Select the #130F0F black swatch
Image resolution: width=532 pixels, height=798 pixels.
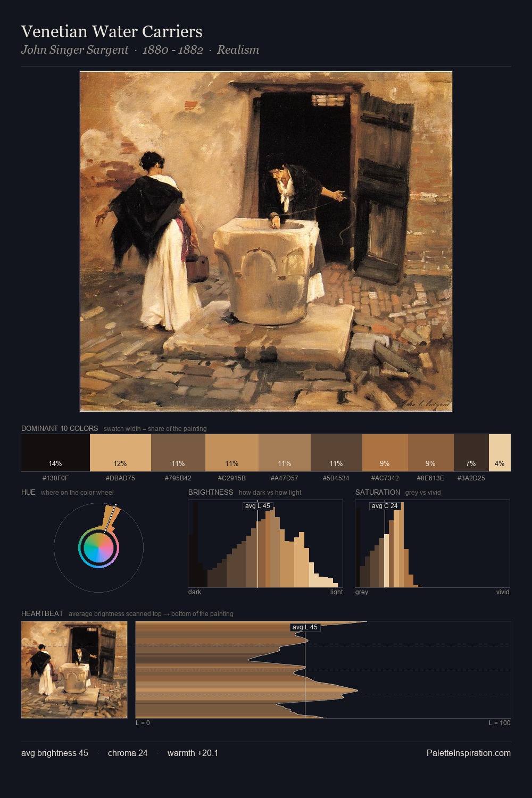pos(55,453)
